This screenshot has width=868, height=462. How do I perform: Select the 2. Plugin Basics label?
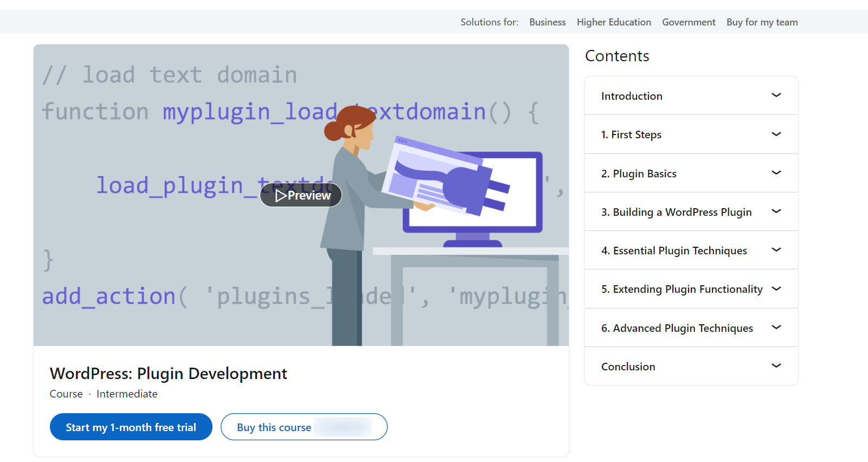click(639, 174)
